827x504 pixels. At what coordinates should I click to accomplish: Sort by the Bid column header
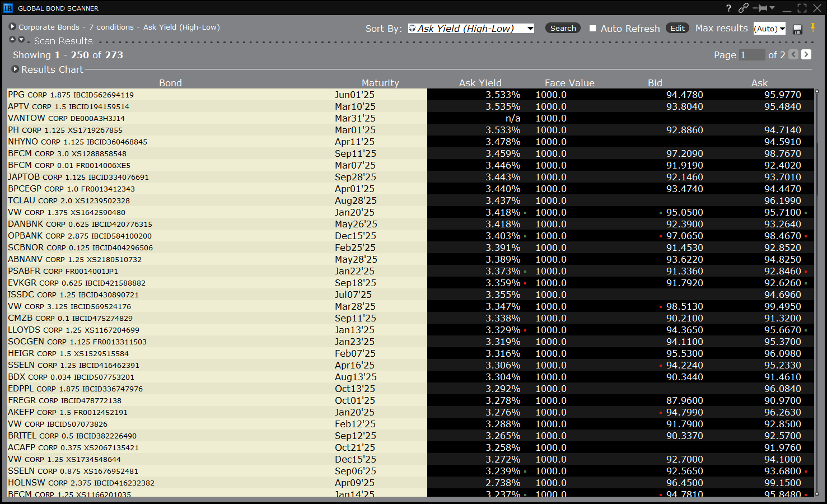point(655,83)
